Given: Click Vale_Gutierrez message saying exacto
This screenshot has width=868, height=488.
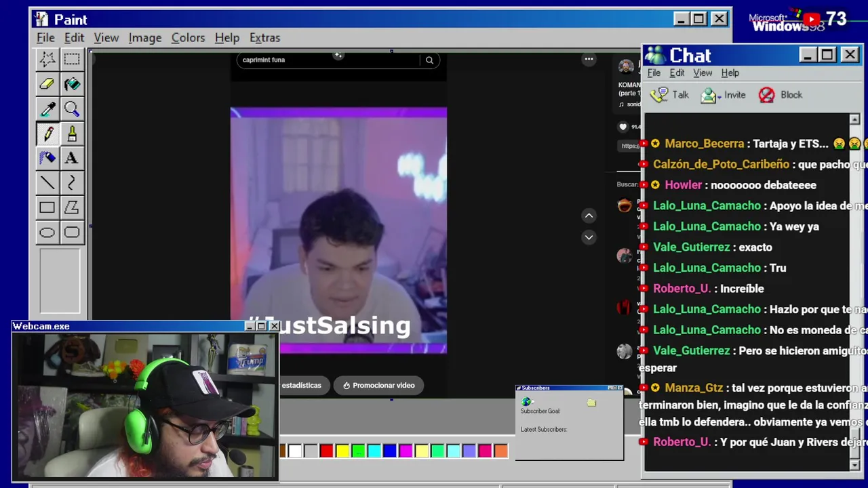Looking at the screenshot, I should (713, 247).
